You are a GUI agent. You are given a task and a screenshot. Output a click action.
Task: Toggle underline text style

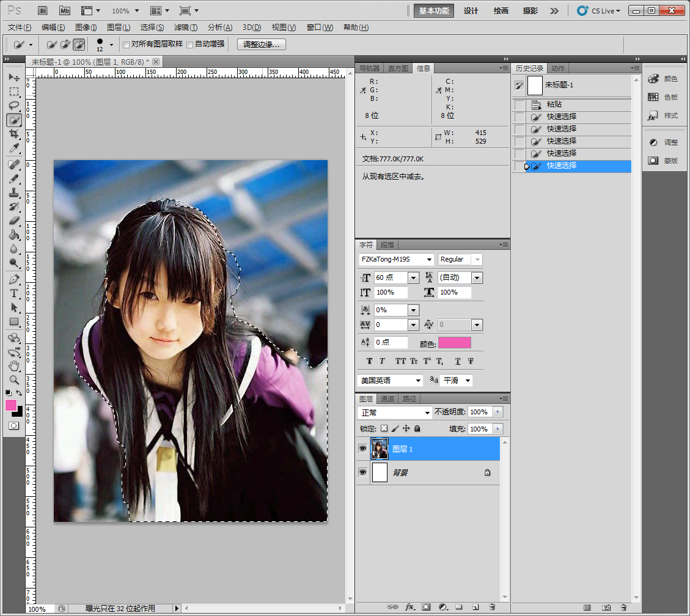pyautogui.click(x=458, y=361)
